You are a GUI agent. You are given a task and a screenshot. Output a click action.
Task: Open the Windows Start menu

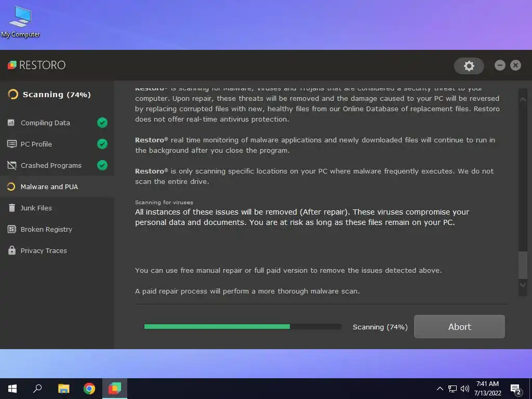12,389
